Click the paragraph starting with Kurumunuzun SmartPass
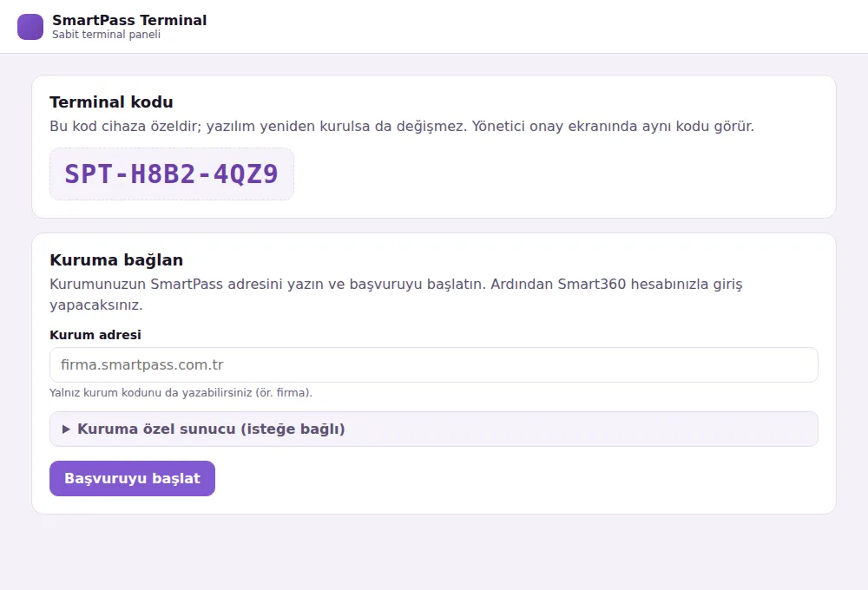The width and height of the screenshot is (868, 590). point(396,294)
